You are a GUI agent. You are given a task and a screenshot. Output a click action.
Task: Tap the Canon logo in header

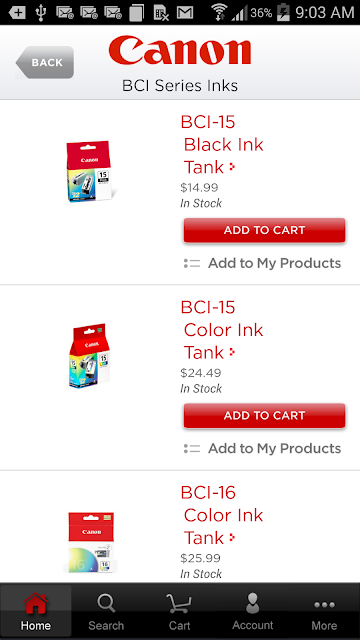point(180,51)
